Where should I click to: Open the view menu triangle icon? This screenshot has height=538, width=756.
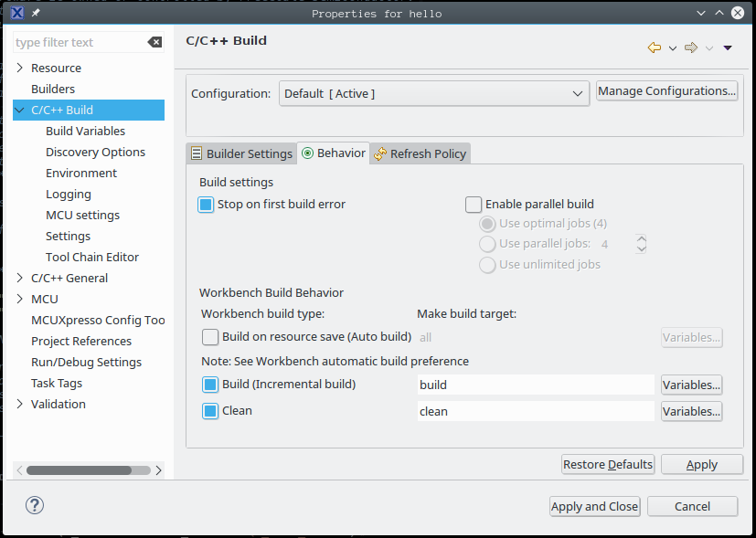[x=728, y=47]
